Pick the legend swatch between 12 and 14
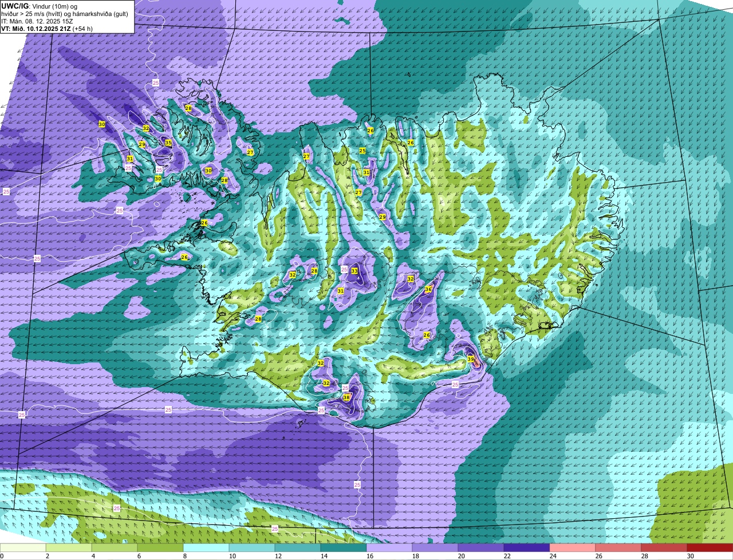The width and height of the screenshot is (733, 560). [298, 548]
